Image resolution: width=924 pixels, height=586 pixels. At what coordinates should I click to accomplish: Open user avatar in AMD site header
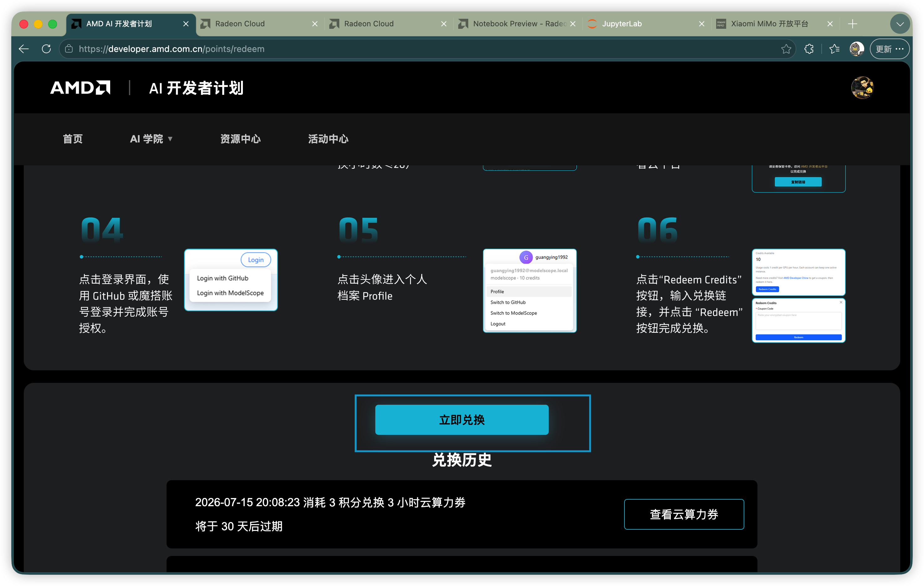pyautogui.click(x=862, y=88)
